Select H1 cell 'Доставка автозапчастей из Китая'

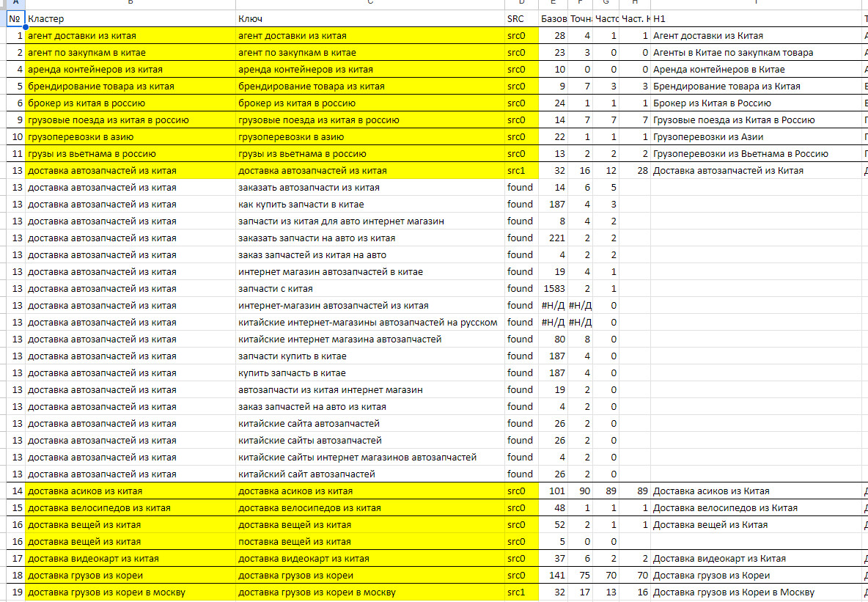point(756,171)
